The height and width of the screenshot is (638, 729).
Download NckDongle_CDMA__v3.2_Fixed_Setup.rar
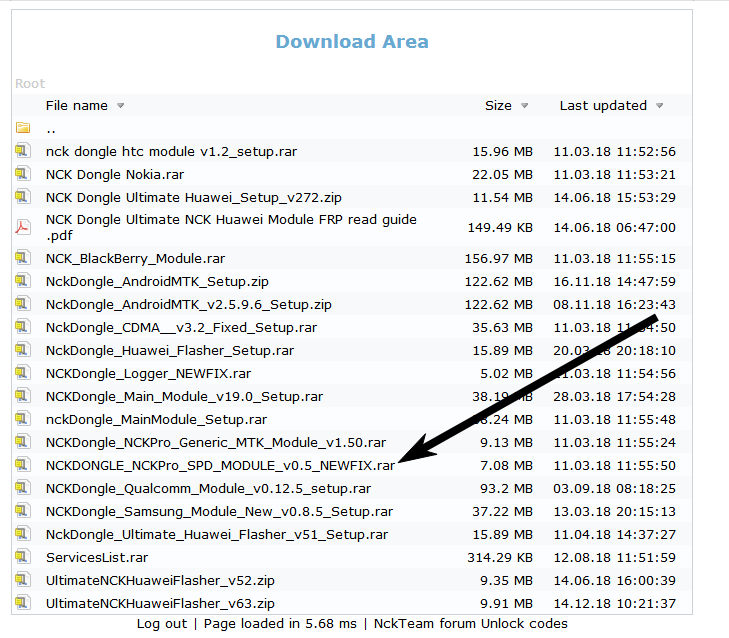pos(181,328)
